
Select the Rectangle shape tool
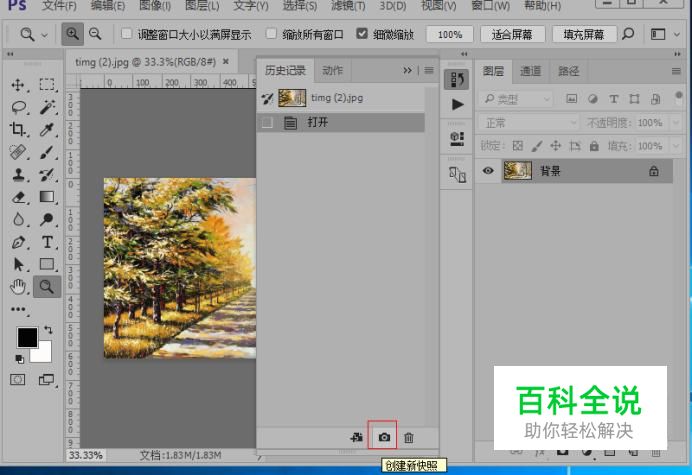[47, 264]
